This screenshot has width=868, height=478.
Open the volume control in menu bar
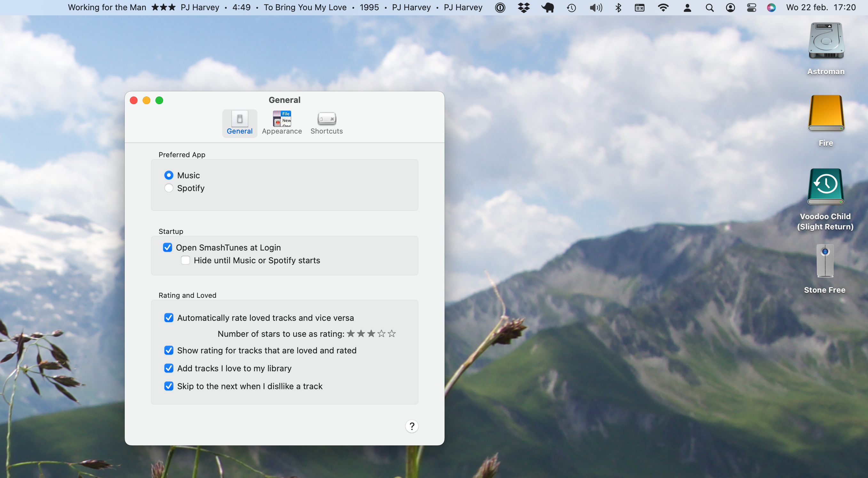[596, 7]
